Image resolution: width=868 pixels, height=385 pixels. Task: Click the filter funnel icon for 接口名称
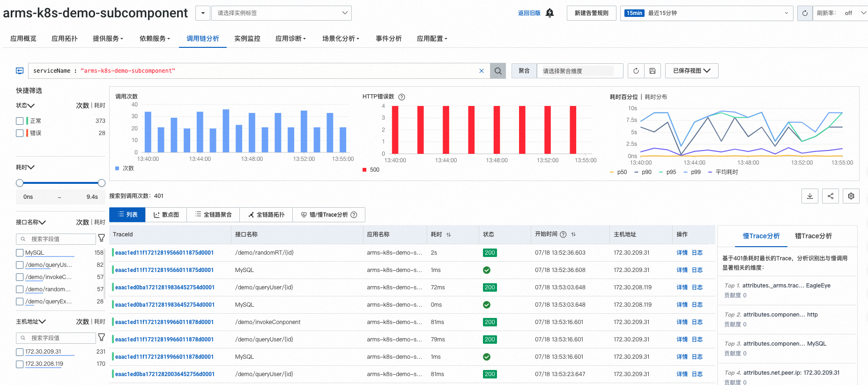[101, 239]
